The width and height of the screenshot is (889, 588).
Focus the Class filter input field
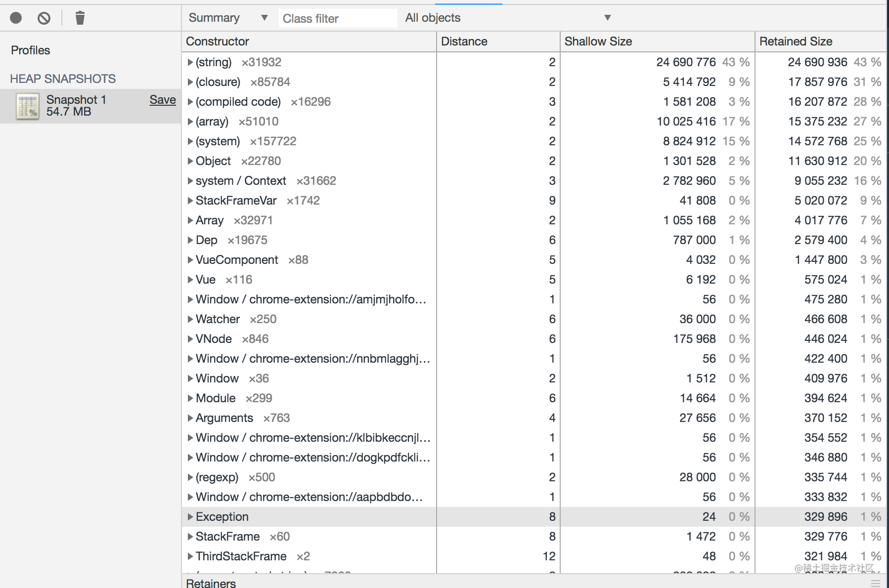pos(338,18)
